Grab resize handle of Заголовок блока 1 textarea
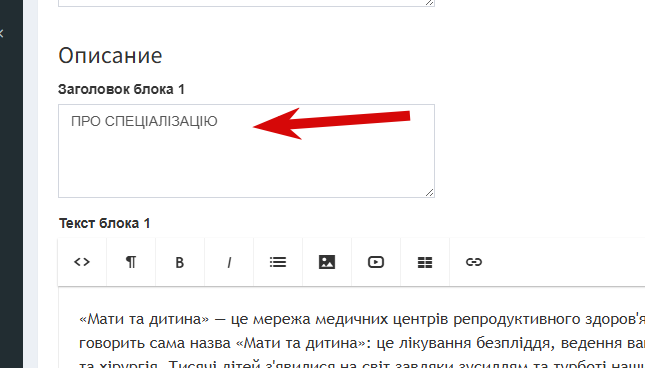Screen dimensions: 645x368 tap(429, 192)
